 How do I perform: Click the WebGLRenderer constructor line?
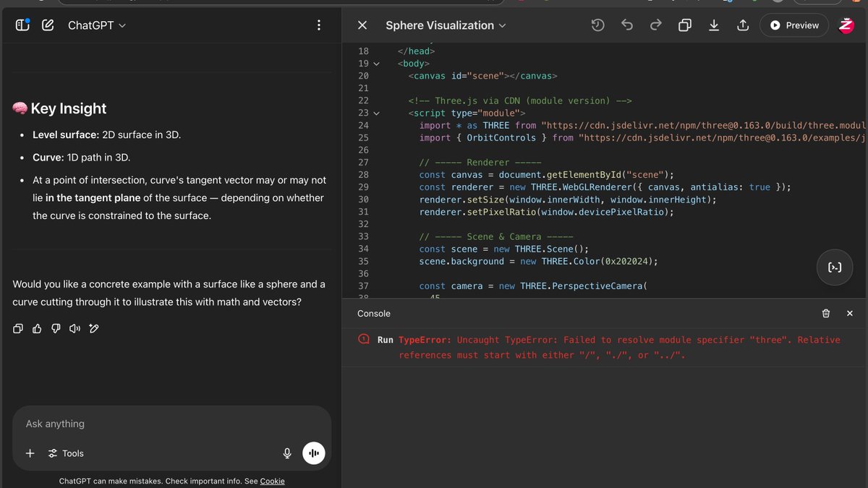(605, 187)
